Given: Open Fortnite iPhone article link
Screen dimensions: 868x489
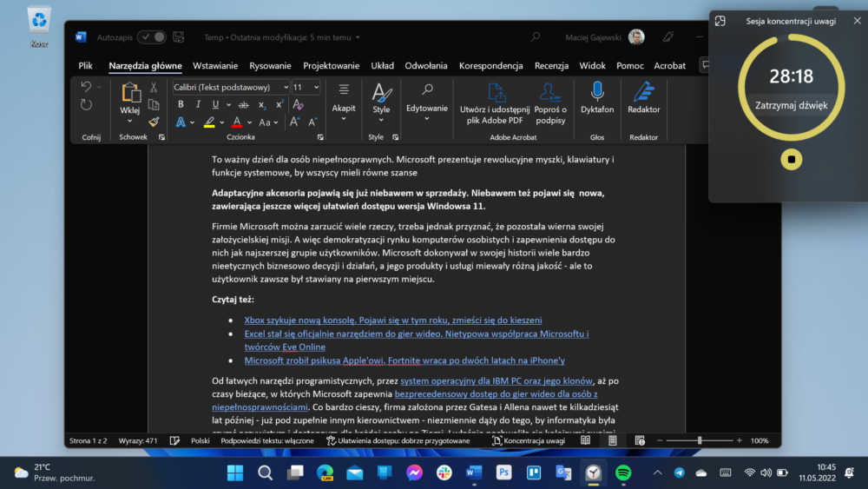Looking at the screenshot, I should tap(404, 360).
